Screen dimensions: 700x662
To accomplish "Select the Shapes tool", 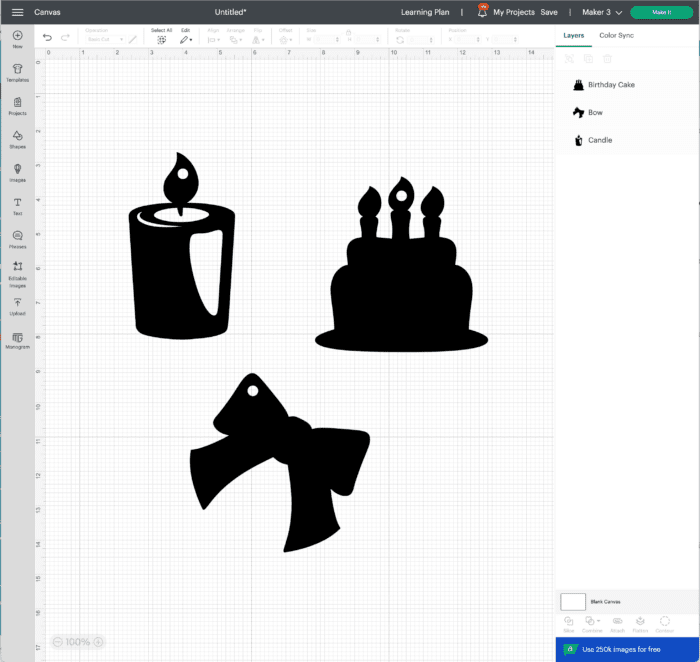I will (17, 138).
